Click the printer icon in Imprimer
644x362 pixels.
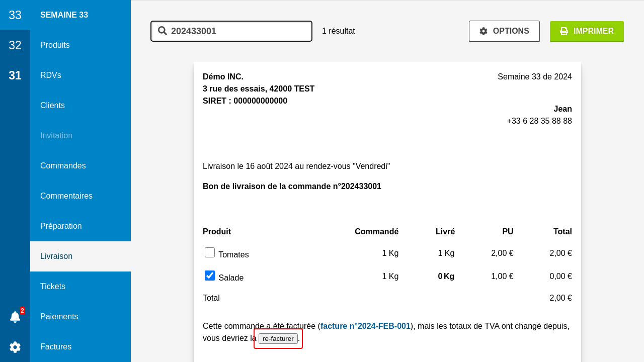point(564,31)
